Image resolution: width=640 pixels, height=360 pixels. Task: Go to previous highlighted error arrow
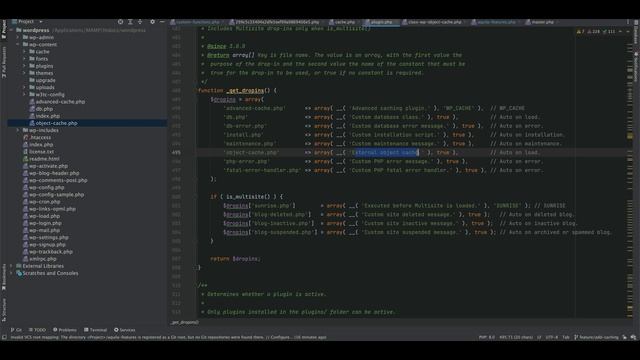click(620, 31)
